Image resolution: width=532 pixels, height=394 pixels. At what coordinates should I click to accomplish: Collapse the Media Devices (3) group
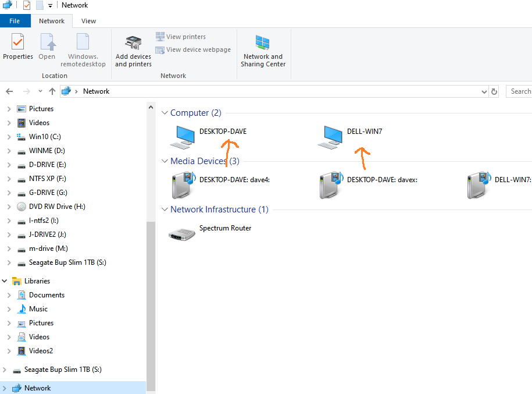click(x=165, y=161)
